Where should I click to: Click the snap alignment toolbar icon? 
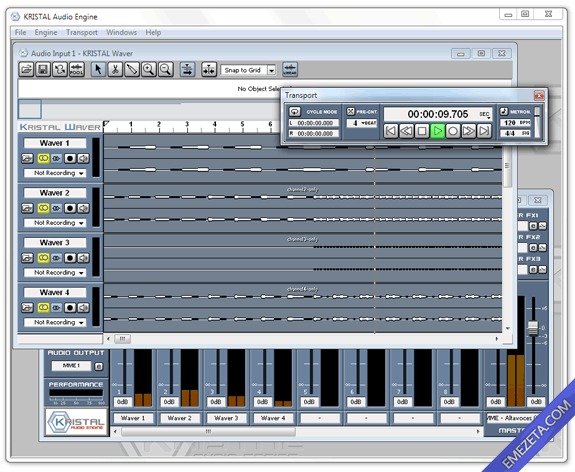[x=209, y=69]
